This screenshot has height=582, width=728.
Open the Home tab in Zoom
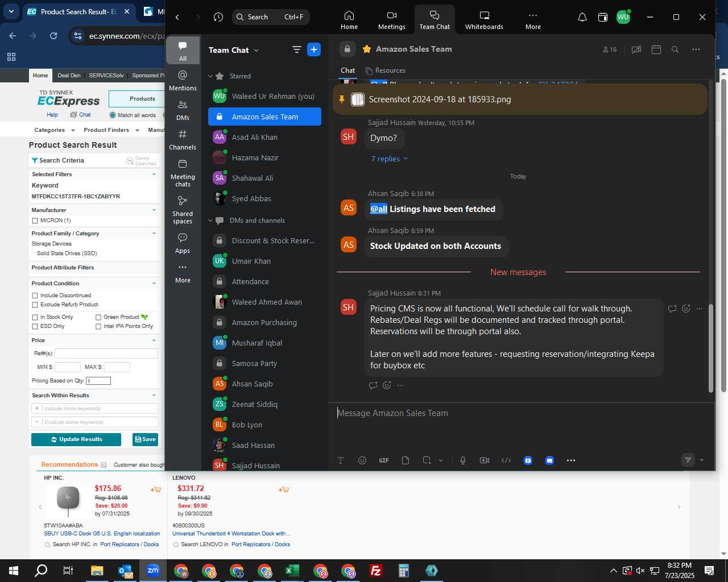(349, 20)
